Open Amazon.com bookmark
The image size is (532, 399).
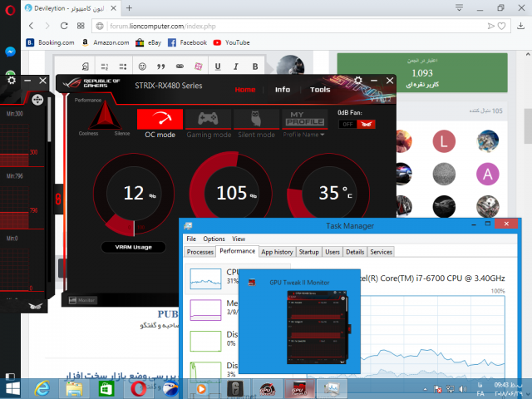106,42
